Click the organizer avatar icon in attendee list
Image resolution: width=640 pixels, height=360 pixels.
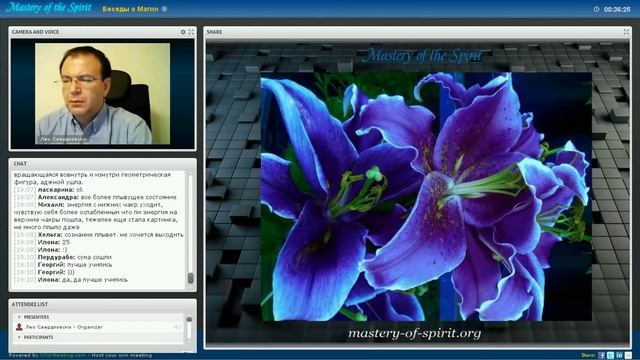(19, 327)
